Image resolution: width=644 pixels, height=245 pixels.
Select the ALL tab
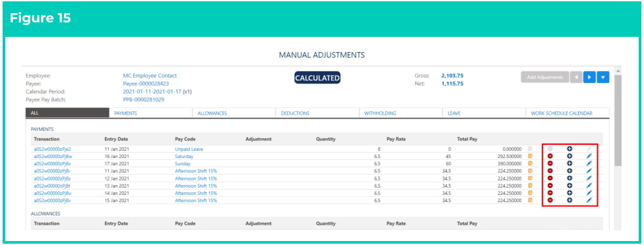point(67,113)
